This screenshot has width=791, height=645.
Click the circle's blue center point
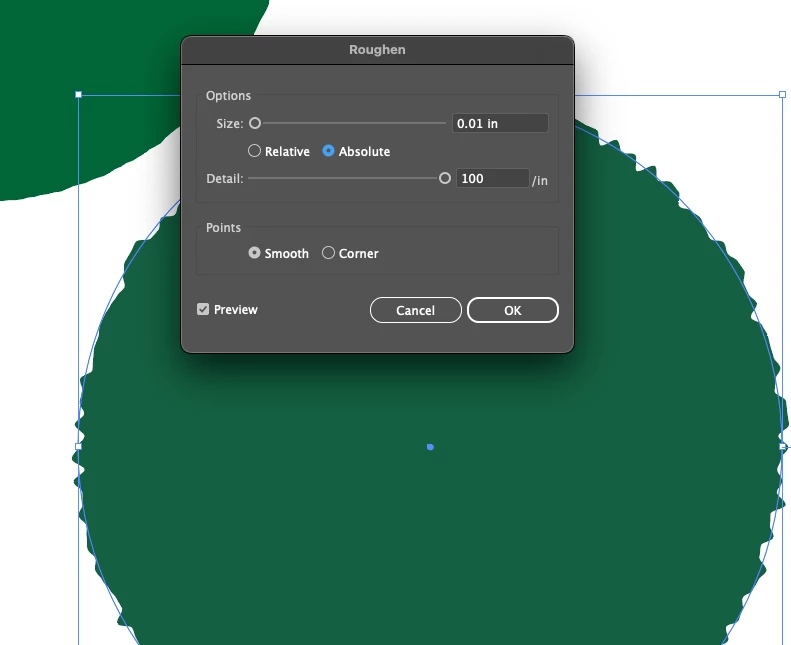[430, 447]
